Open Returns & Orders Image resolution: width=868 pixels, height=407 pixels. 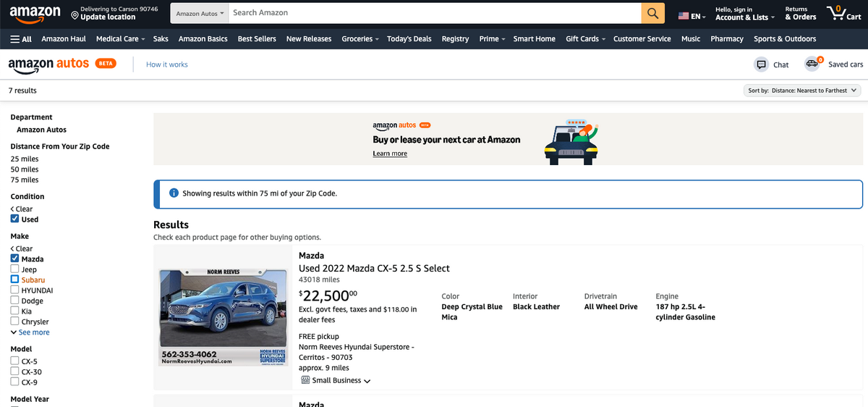[800, 13]
